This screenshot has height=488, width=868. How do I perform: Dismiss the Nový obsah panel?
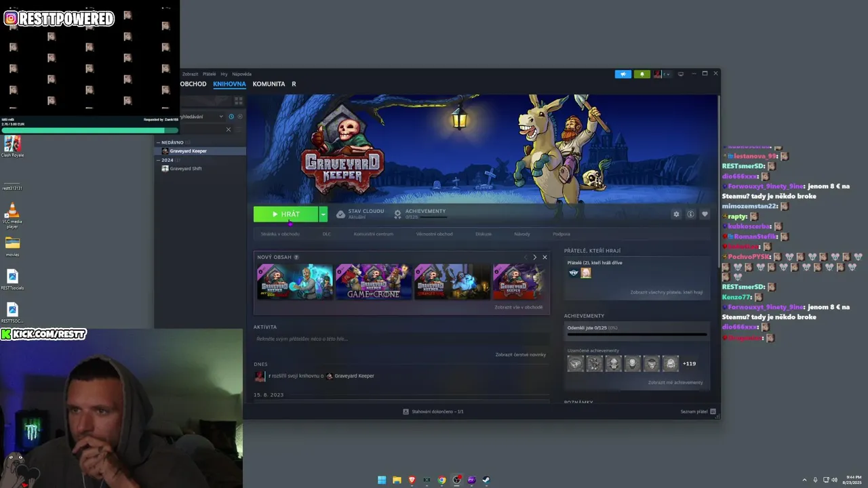[x=545, y=258]
